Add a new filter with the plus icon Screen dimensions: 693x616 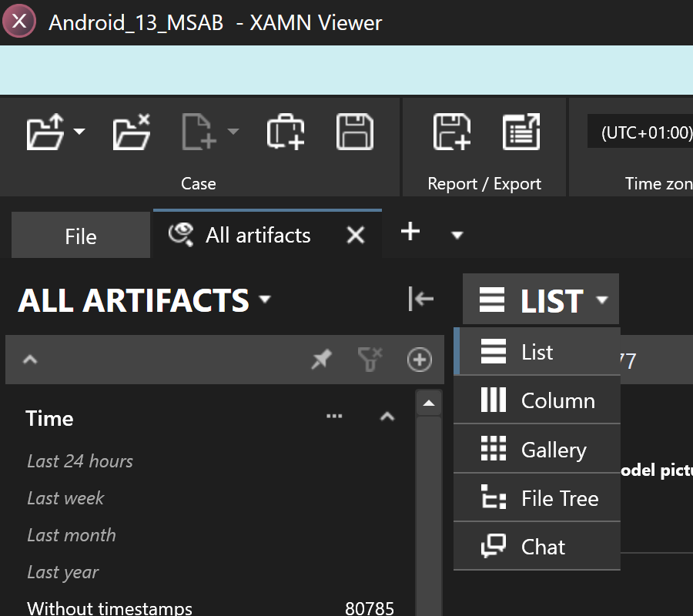tap(419, 359)
